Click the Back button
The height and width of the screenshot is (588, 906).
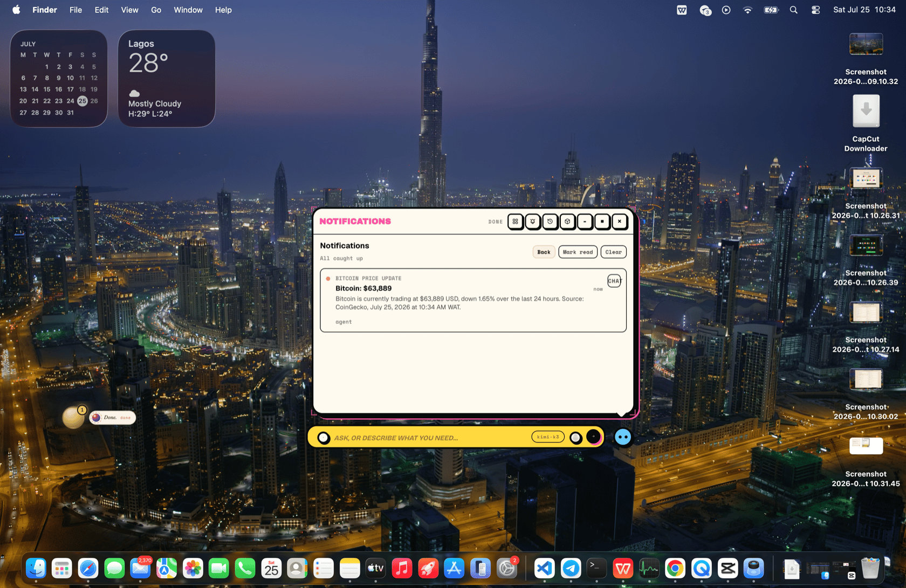coord(544,252)
